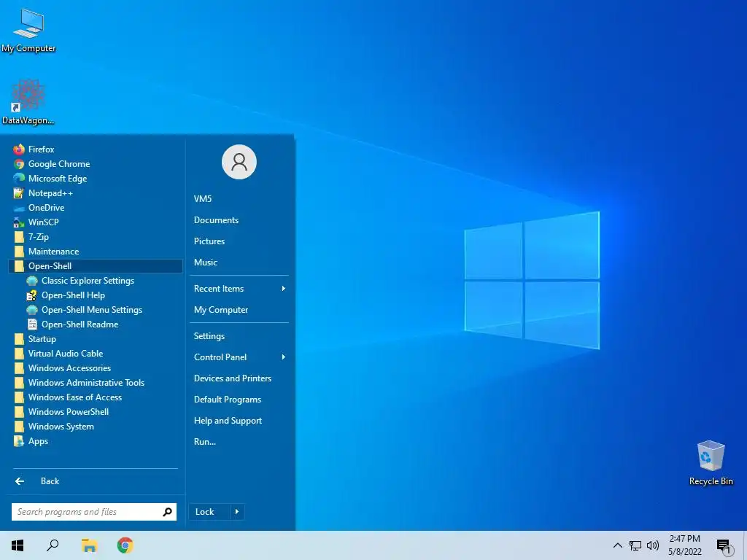The width and height of the screenshot is (747, 560).
Task: Open the shutdown options arrow beside Lock
Action: pos(237,512)
